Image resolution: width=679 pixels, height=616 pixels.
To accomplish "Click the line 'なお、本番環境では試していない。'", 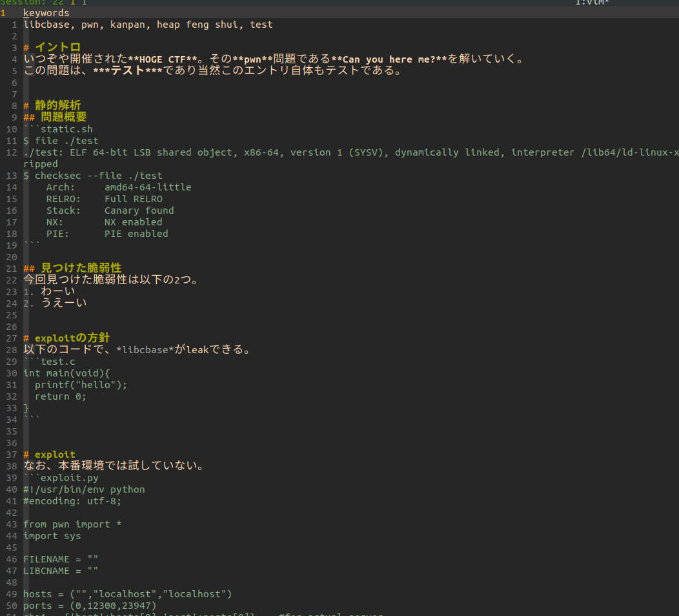I will [x=114, y=466].
